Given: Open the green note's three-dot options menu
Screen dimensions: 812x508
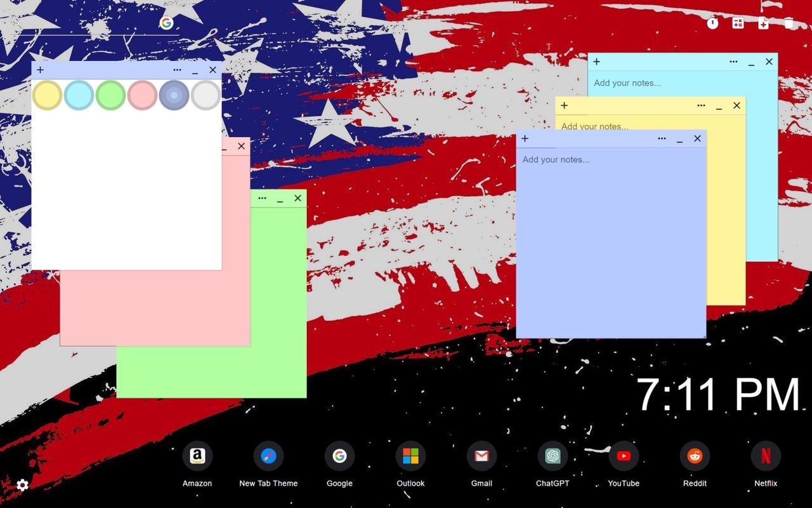Looking at the screenshot, I should click(262, 198).
